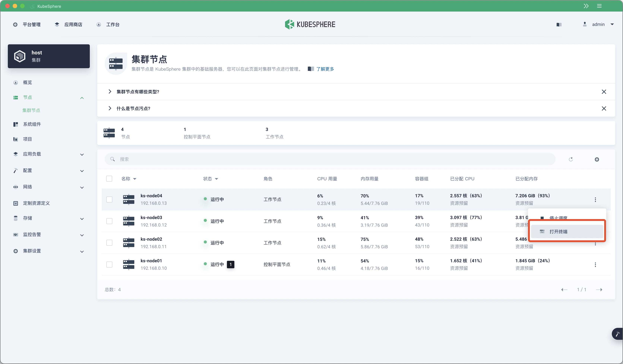Select 平台管理 in the top menu
623x364 pixels.
31,24
